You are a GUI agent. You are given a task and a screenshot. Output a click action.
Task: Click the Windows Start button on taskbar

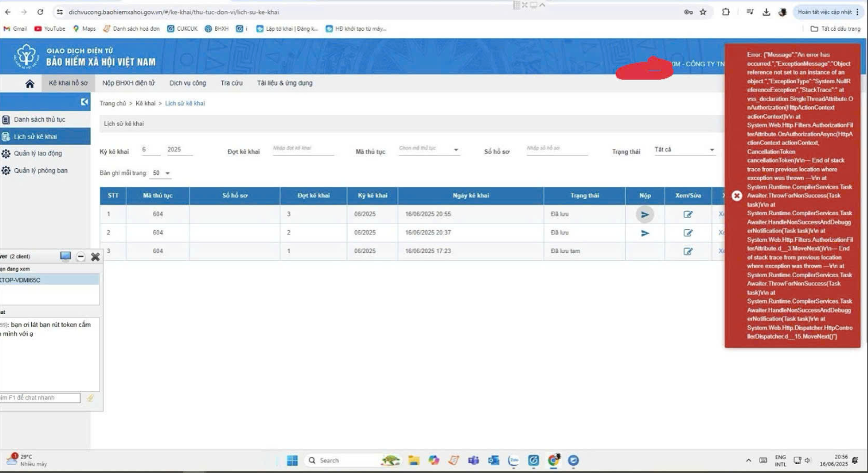(292, 460)
